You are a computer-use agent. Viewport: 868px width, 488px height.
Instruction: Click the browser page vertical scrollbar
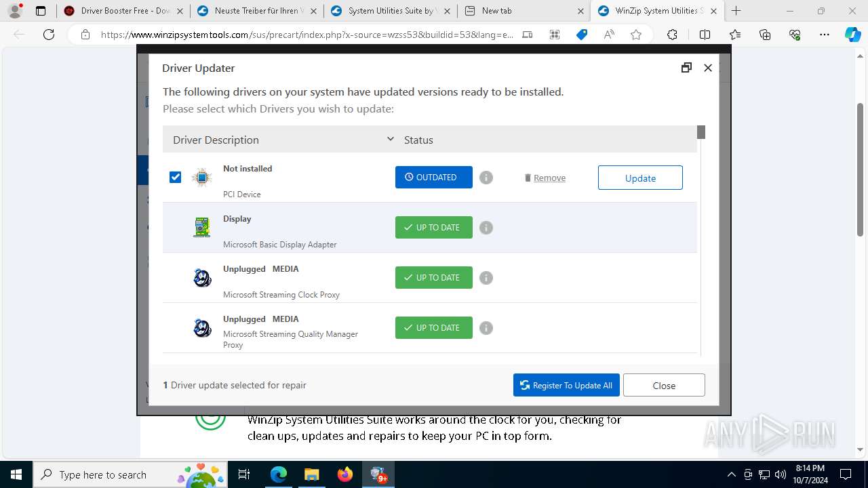click(x=861, y=169)
